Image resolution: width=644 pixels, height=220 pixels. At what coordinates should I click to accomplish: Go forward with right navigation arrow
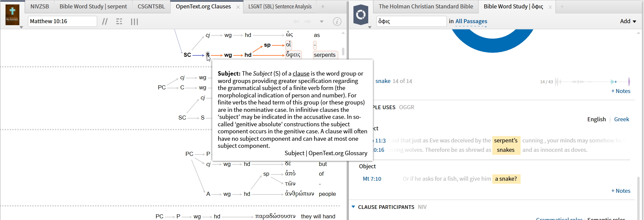pyautogui.click(x=308, y=21)
